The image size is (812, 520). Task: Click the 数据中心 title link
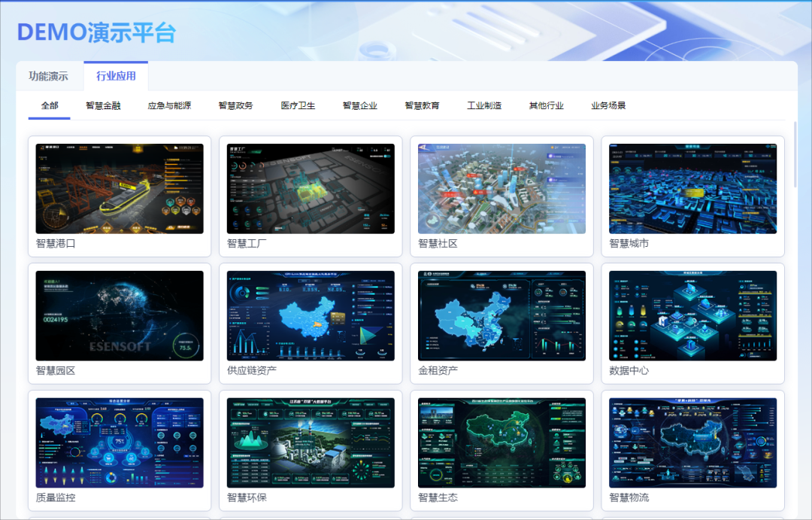(629, 371)
